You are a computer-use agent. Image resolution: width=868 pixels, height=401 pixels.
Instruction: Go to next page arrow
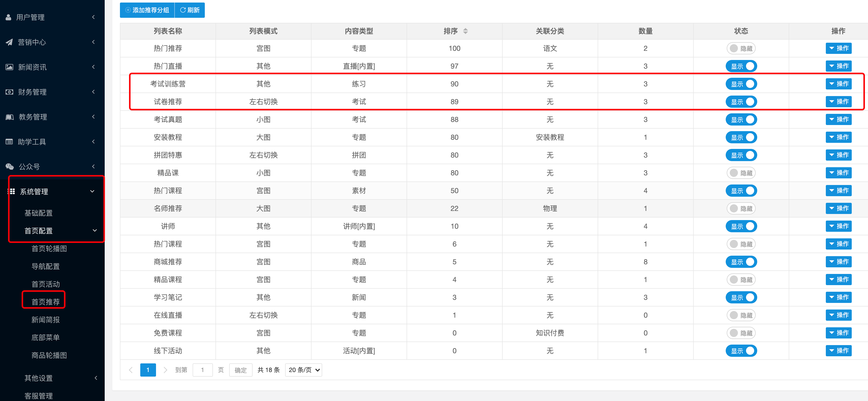[165, 370]
